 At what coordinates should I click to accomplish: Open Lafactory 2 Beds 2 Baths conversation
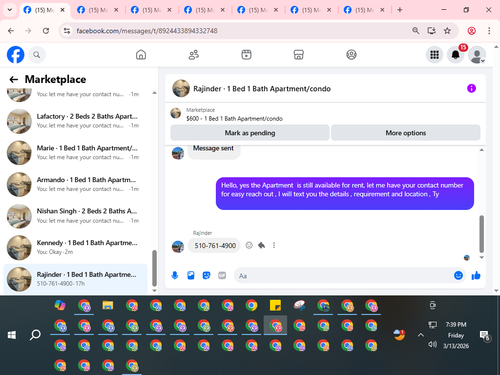click(75, 121)
